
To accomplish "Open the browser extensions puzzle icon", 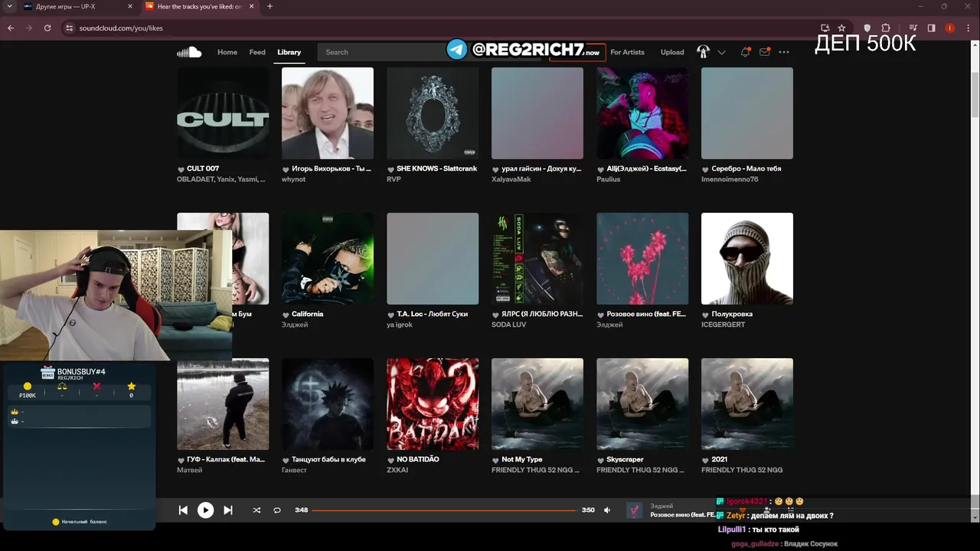I will pos(886,28).
